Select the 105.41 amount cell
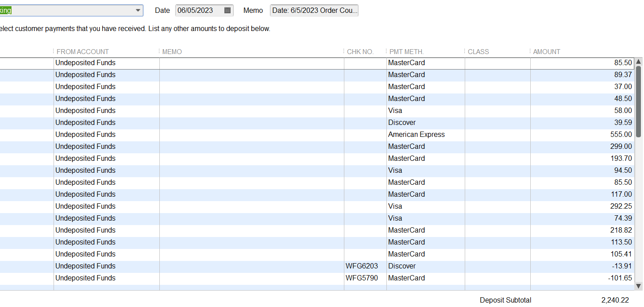Image resolution: width=644 pixels, height=307 pixels. click(582, 254)
